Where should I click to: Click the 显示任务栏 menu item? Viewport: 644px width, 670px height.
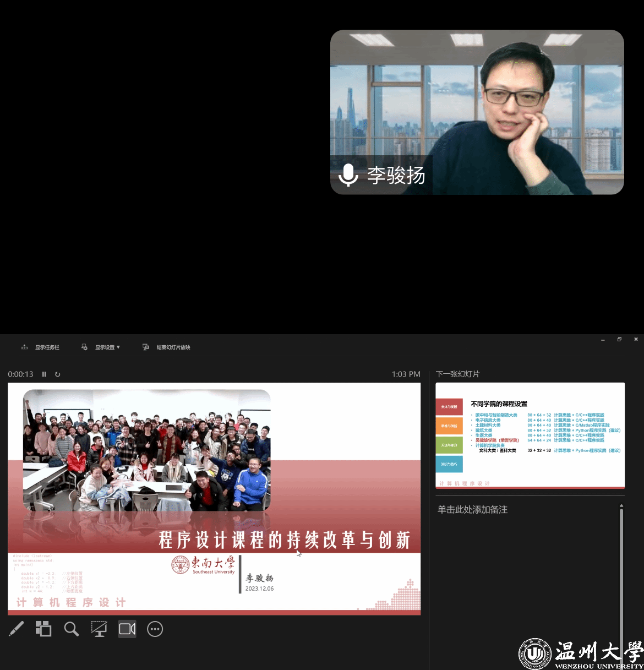[47, 347]
